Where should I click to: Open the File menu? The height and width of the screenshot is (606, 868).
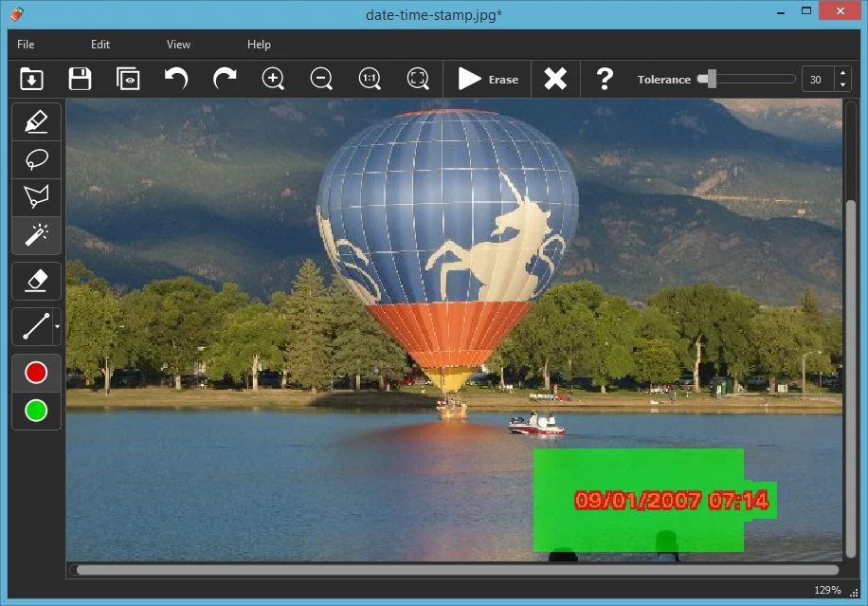[26, 45]
